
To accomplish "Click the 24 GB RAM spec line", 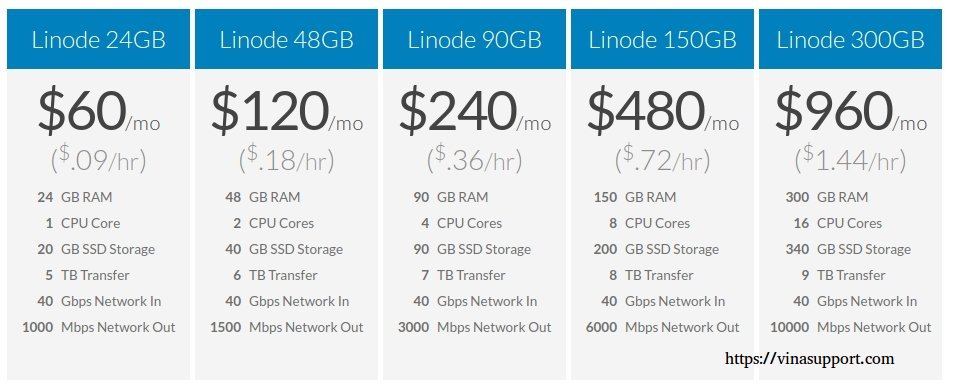I will tap(74, 197).
